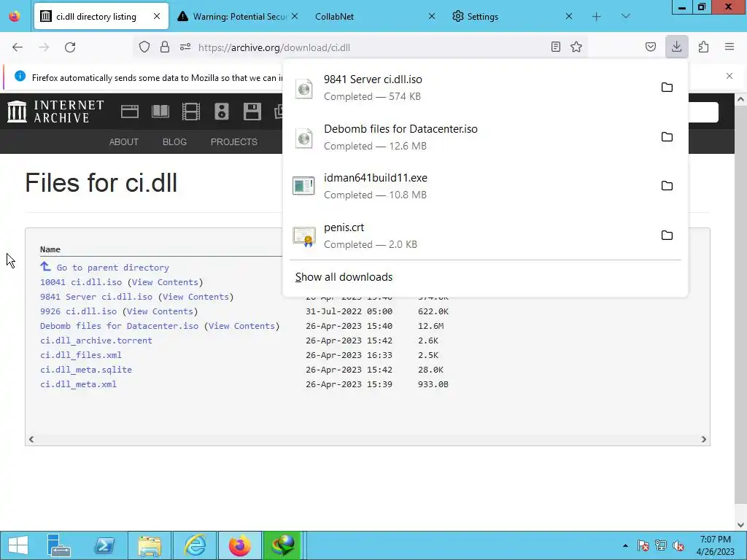The width and height of the screenshot is (747, 560).
Task: Click the network icon in system tray
Action: [x=661, y=545]
